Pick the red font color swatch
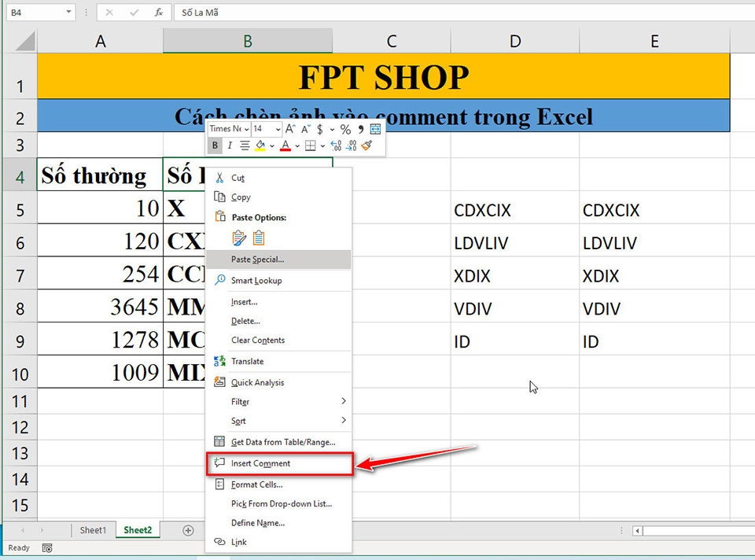The height and width of the screenshot is (560, 755). tap(285, 146)
